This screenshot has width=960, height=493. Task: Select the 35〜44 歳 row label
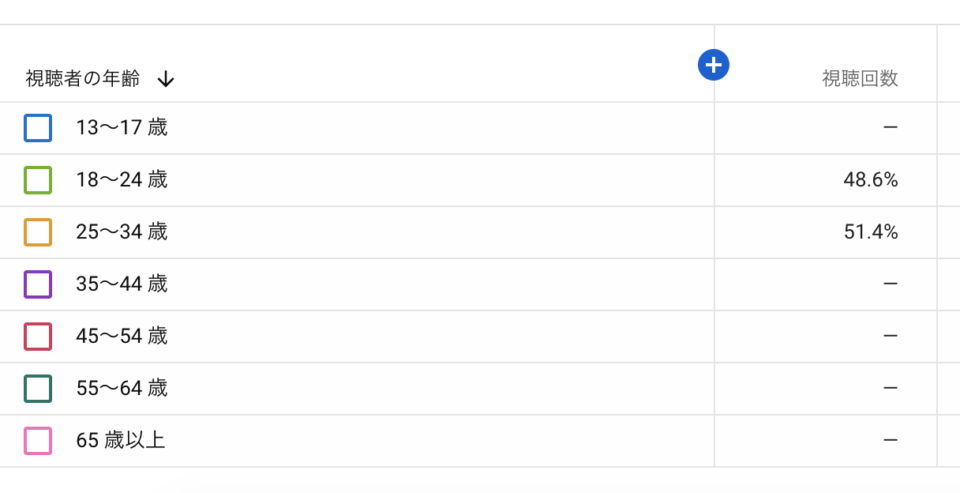(x=121, y=284)
